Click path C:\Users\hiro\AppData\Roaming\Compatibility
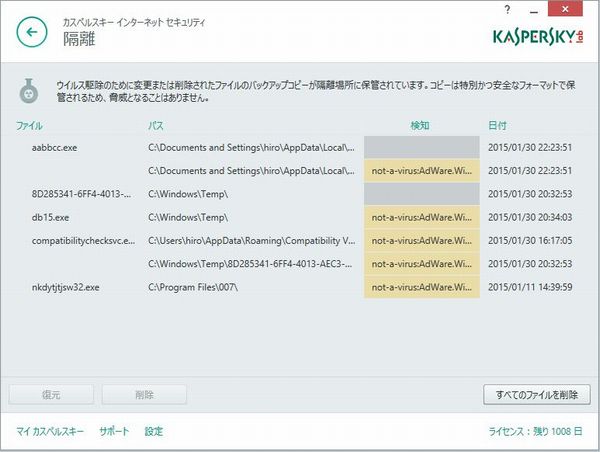The height and width of the screenshot is (452, 600). [x=251, y=241]
